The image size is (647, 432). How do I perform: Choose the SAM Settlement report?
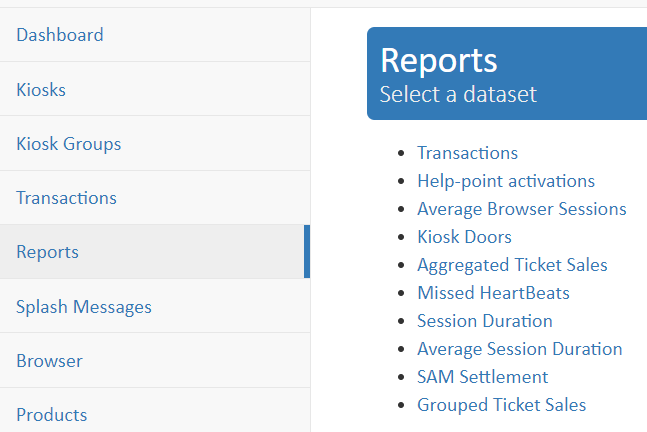pos(482,377)
